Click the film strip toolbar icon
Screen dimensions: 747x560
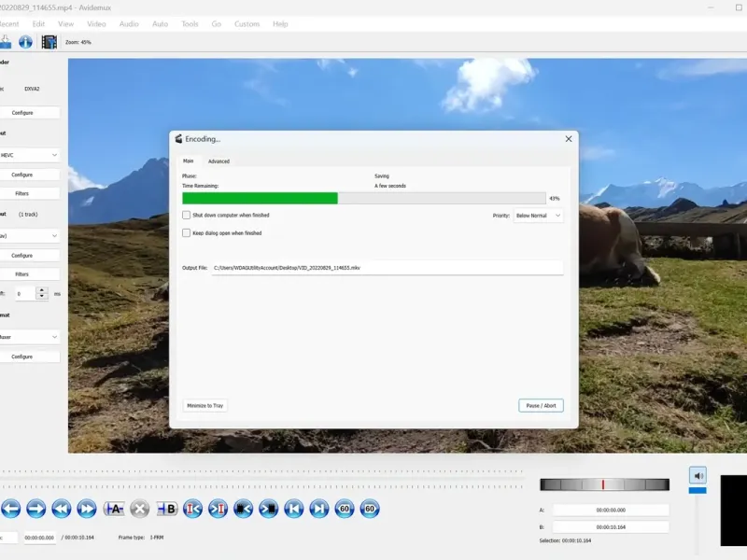(x=49, y=42)
